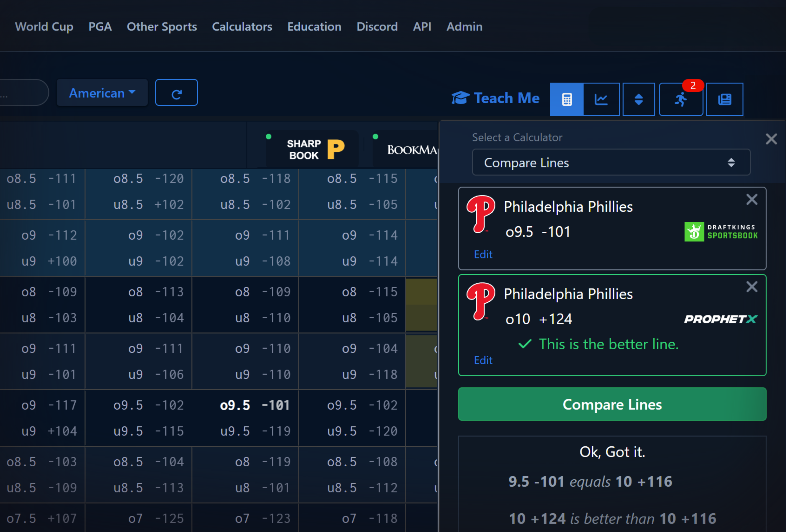This screenshot has width=786, height=532.
Task: Close the calculator panel
Action: pyautogui.click(x=771, y=139)
